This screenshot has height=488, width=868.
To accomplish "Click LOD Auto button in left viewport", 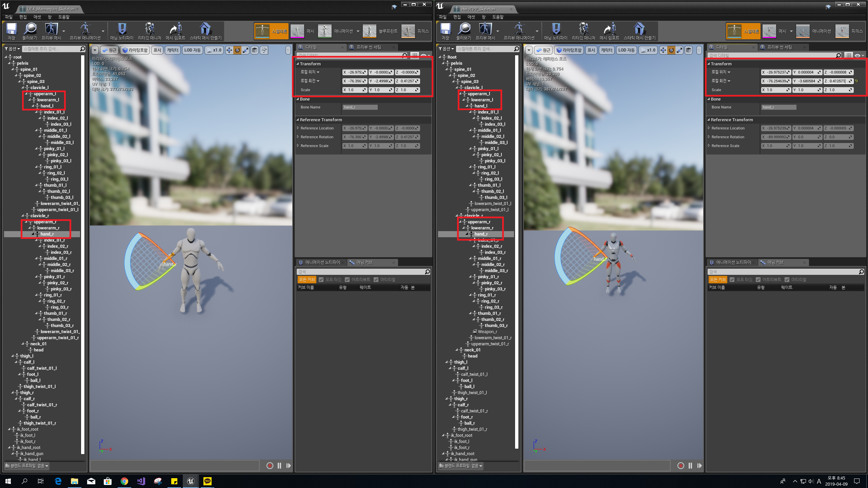I will point(192,50).
